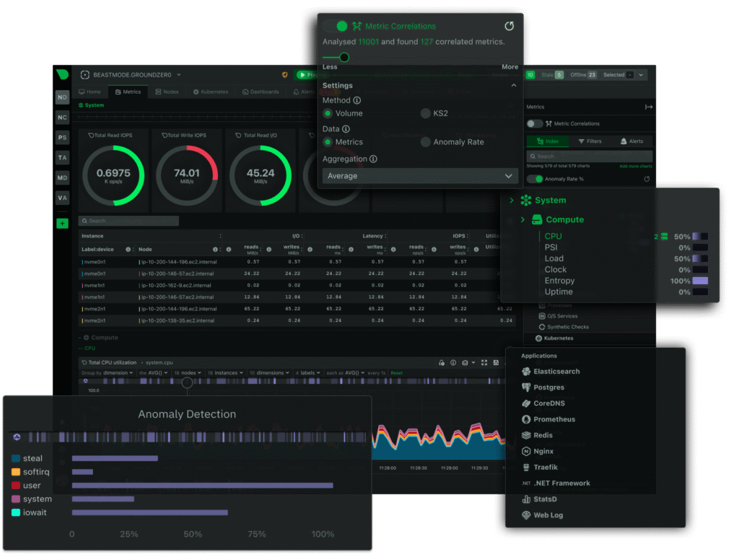Expand the System tree section chevron
The image size is (739, 560).
pos(512,201)
